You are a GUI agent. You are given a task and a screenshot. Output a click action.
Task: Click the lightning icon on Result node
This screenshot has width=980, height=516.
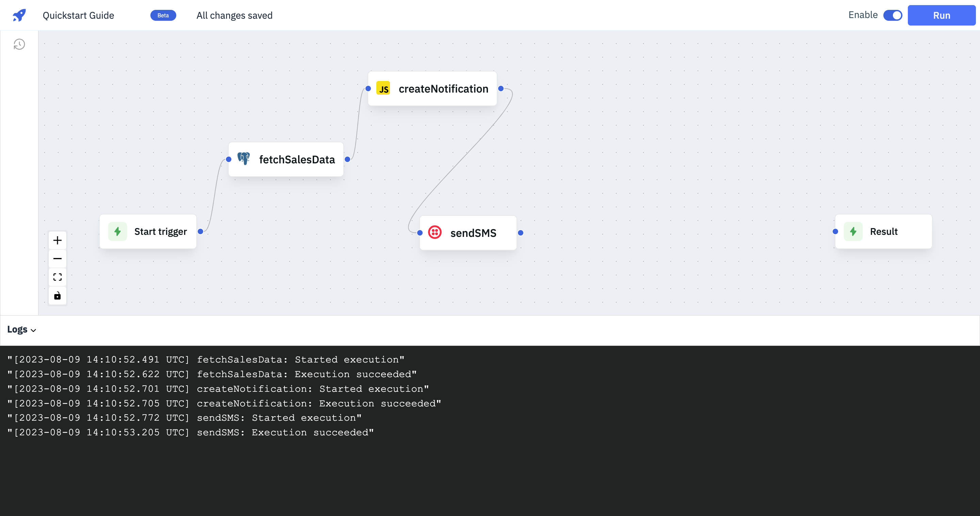[x=853, y=231]
